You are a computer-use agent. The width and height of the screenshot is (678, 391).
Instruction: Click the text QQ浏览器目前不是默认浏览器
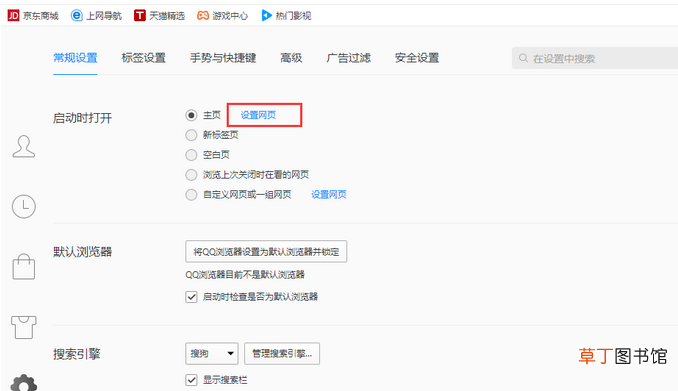coord(245,275)
